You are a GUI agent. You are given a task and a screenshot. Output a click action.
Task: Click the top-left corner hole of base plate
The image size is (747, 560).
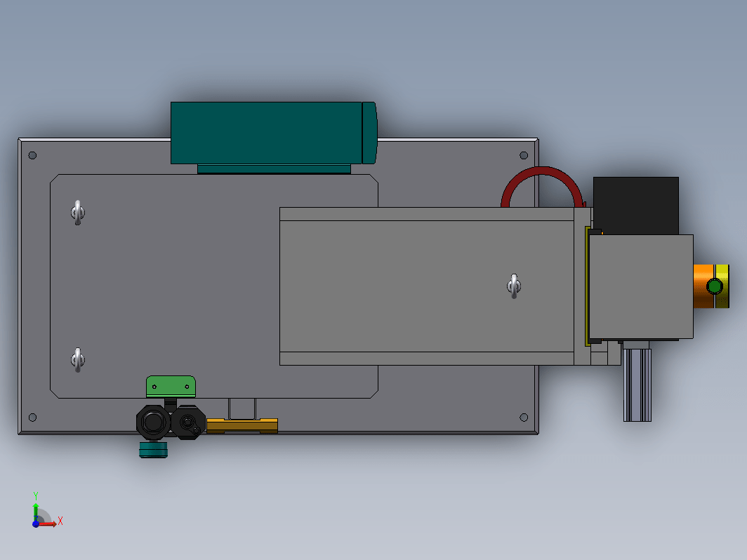pyautogui.click(x=32, y=155)
